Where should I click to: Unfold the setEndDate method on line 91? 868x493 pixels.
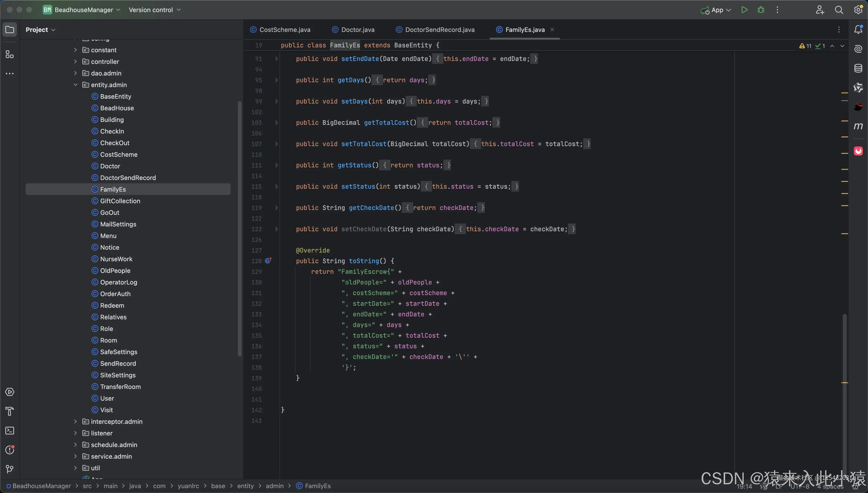click(276, 59)
